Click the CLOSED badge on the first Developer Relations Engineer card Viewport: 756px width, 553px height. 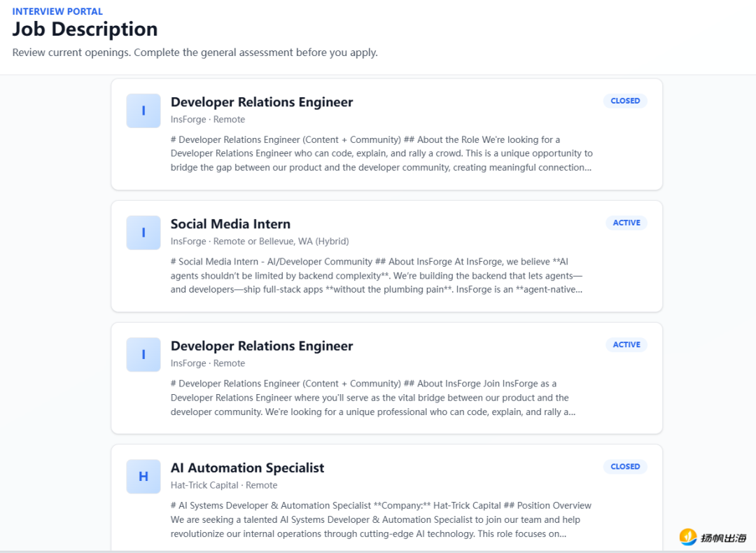(x=625, y=101)
